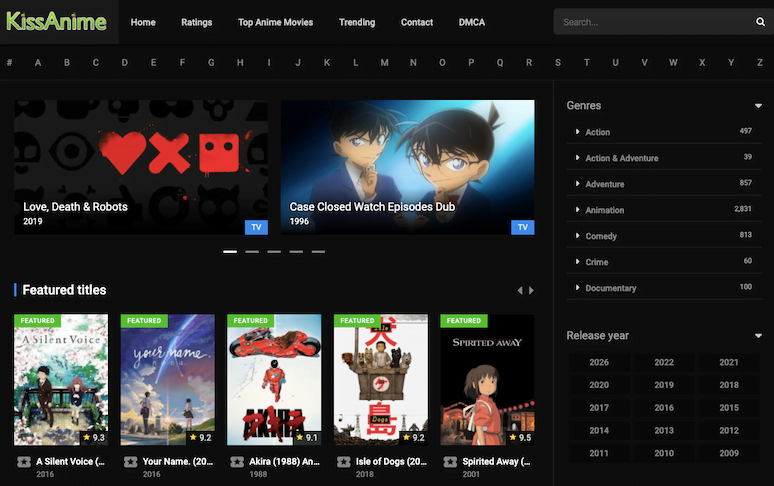Browse titles starting with letter K
This screenshot has height=486, width=774.
[327, 63]
